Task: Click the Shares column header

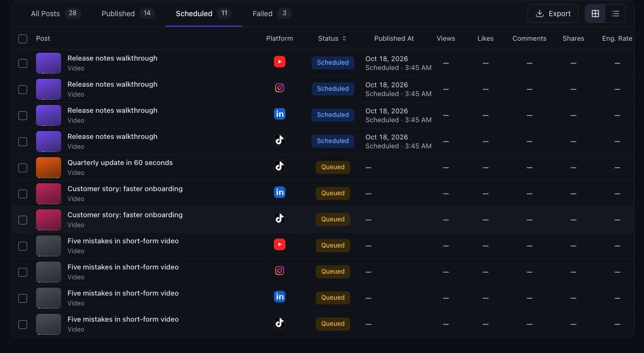Action: (573, 39)
